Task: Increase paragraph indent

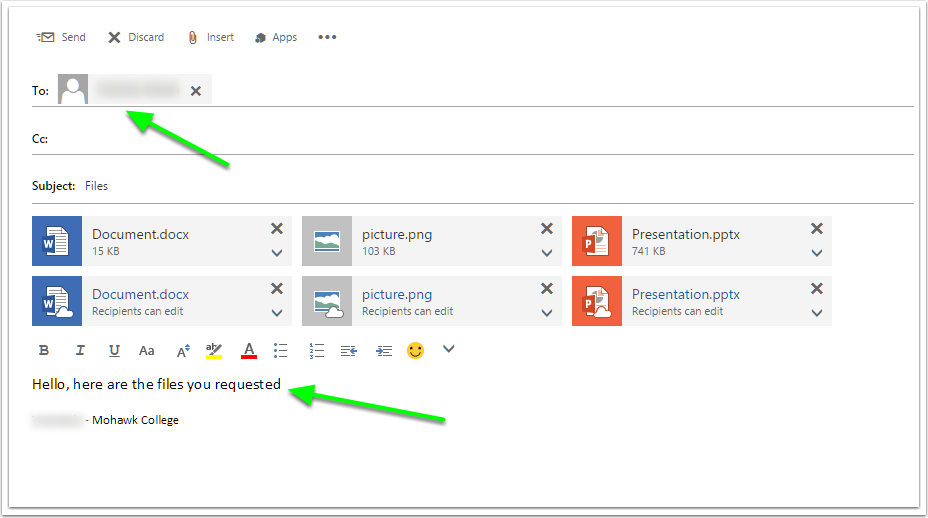Action: [x=383, y=351]
